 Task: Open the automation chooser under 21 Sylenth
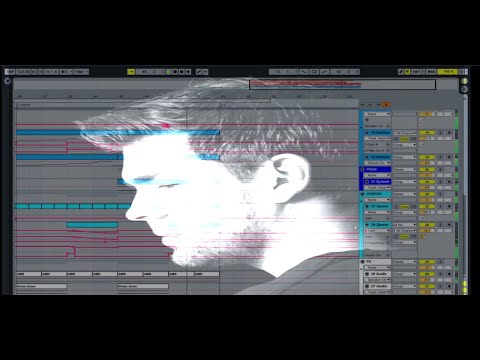click(x=378, y=188)
